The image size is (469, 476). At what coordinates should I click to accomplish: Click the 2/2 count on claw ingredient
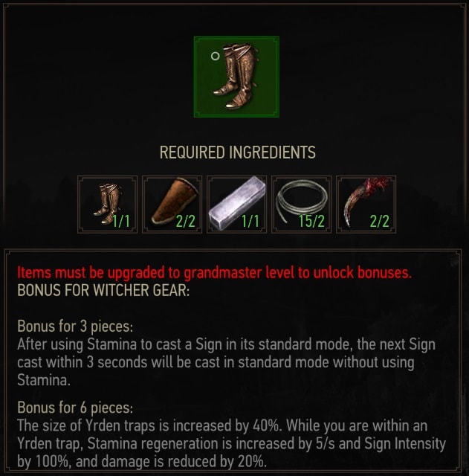tap(380, 221)
